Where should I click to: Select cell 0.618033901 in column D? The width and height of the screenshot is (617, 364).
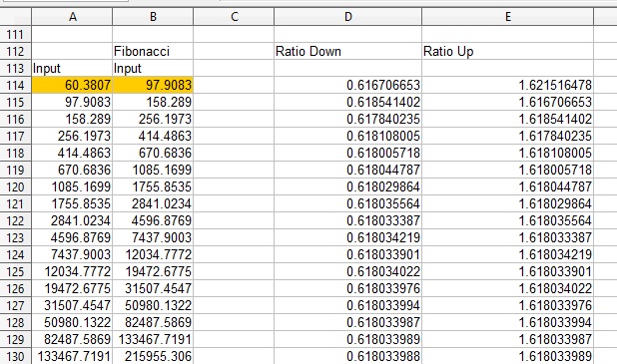pos(347,254)
